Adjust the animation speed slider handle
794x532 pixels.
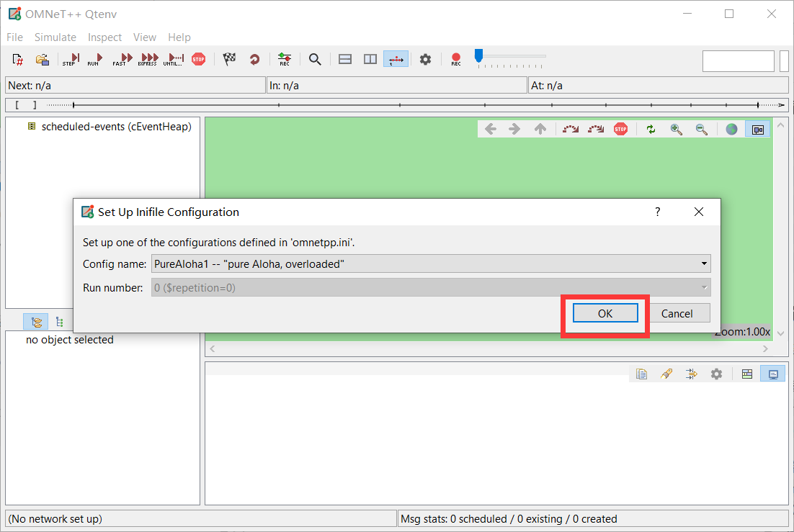478,55
